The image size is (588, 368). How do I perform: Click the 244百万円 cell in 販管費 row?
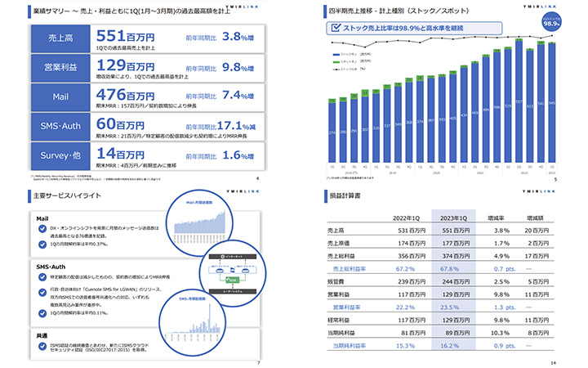(456, 281)
